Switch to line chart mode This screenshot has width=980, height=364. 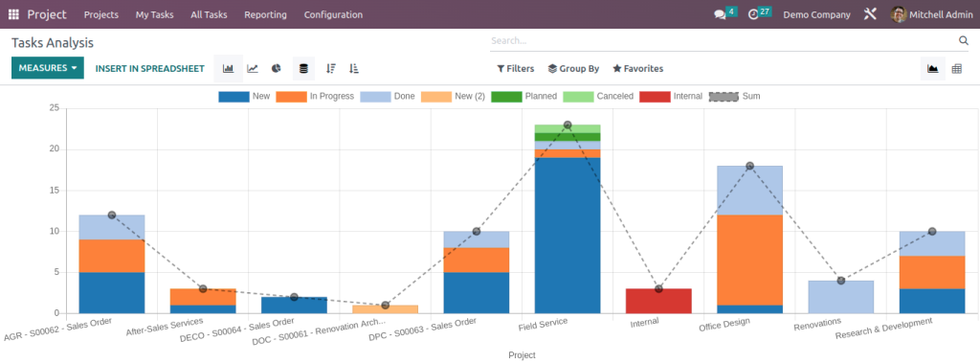click(253, 68)
